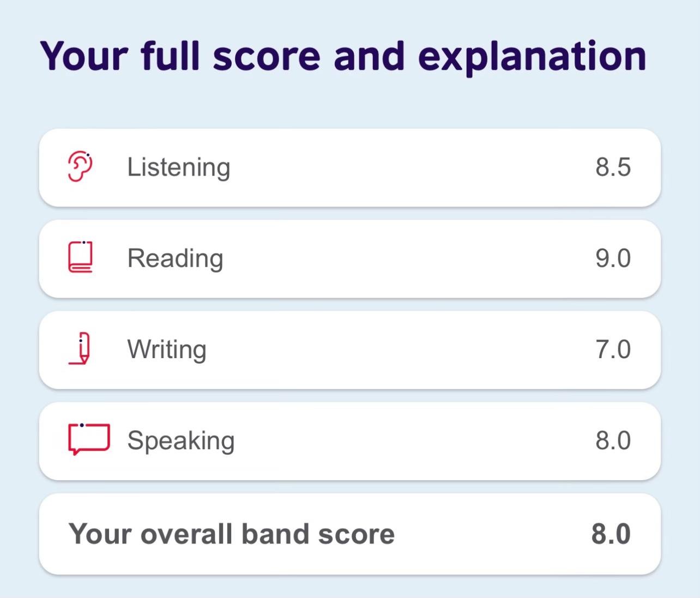
Task: Click the Writing label text
Action: point(167,350)
